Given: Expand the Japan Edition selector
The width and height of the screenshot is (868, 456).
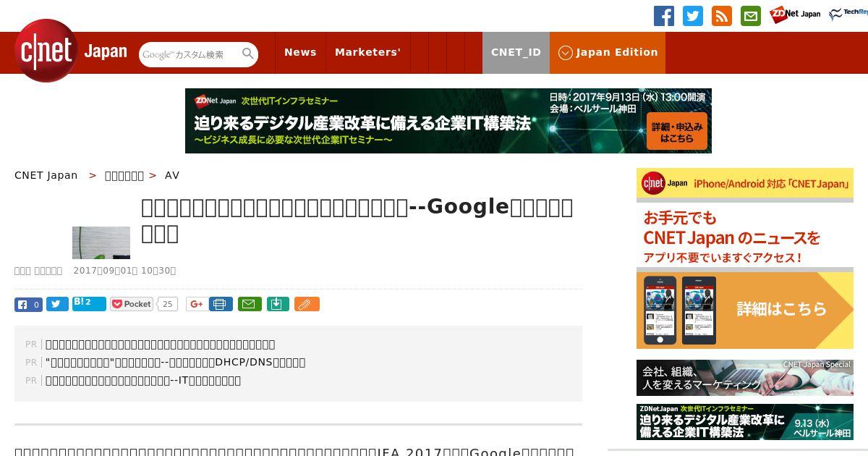Looking at the screenshot, I should click(608, 52).
